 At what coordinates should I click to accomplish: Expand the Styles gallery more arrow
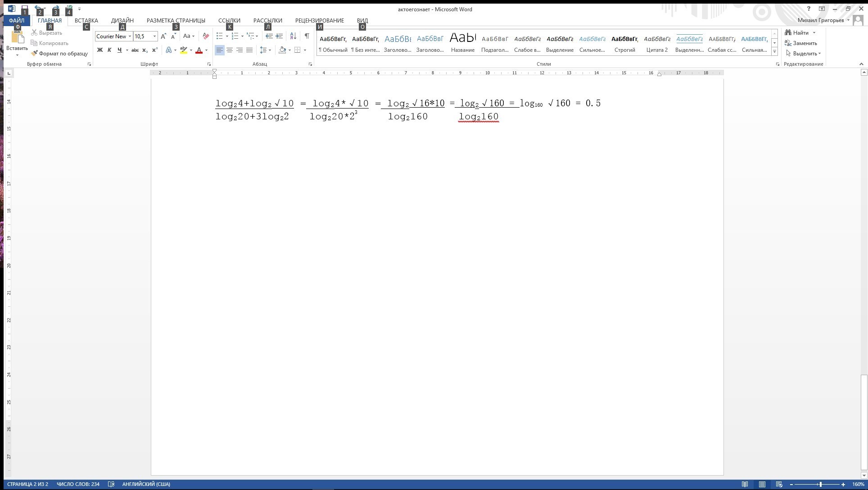[x=774, y=52]
